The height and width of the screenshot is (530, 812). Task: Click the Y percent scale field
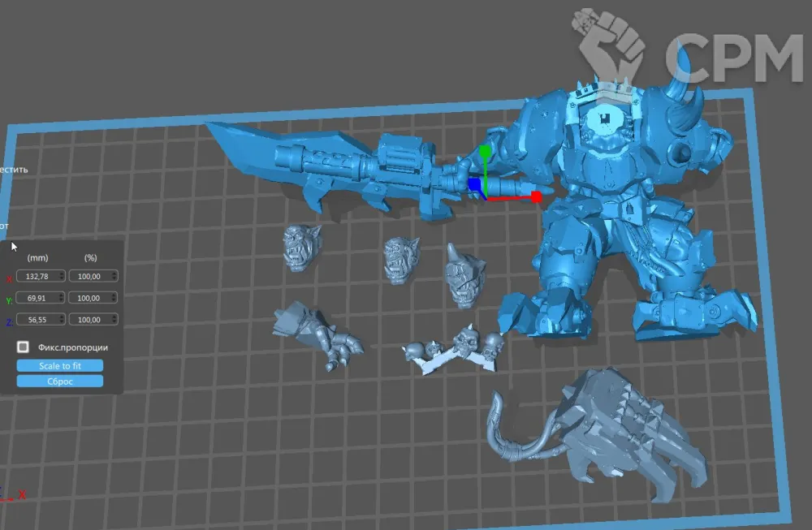click(x=89, y=298)
